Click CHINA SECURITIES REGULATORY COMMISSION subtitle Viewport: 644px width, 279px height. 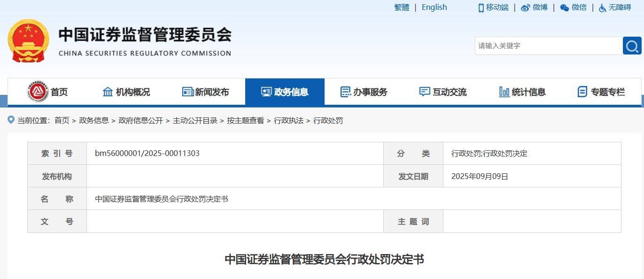point(145,54)
